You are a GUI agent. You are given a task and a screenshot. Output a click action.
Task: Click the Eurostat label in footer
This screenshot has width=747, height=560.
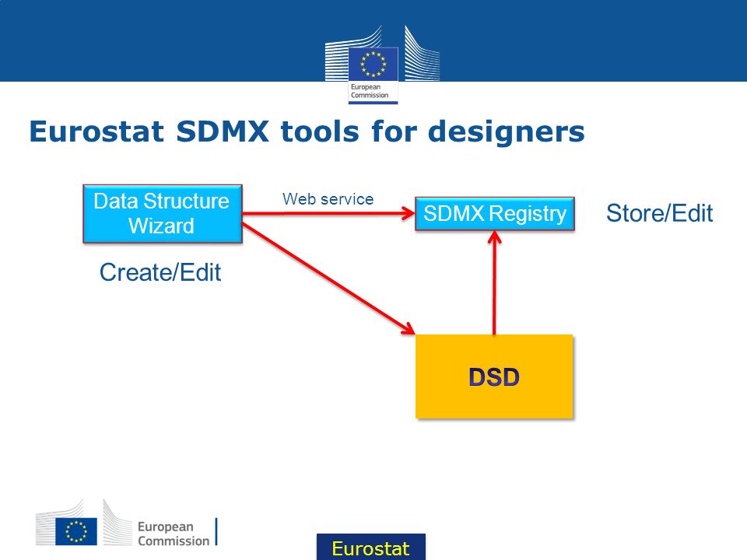pyautogui.click(x=370, y=548)
